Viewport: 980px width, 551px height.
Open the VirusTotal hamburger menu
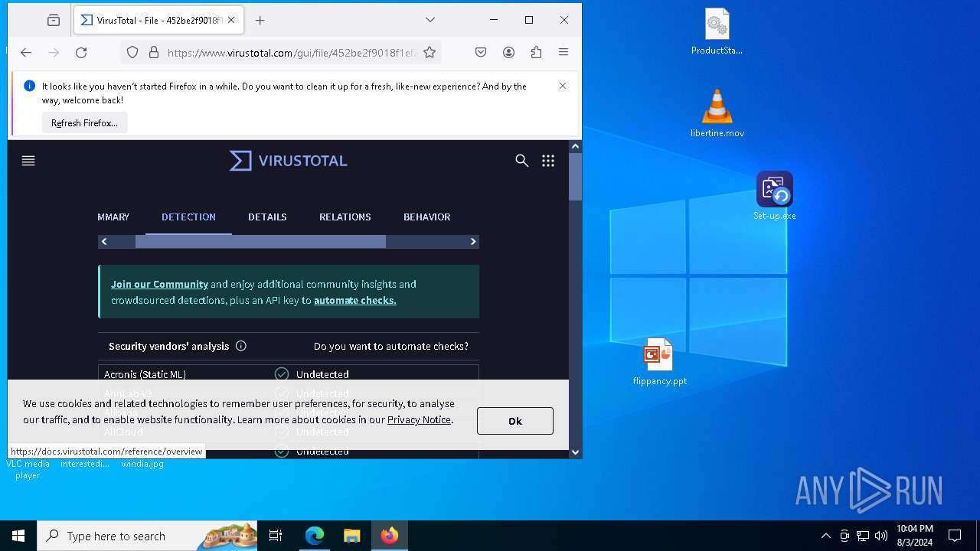(28, 161)
